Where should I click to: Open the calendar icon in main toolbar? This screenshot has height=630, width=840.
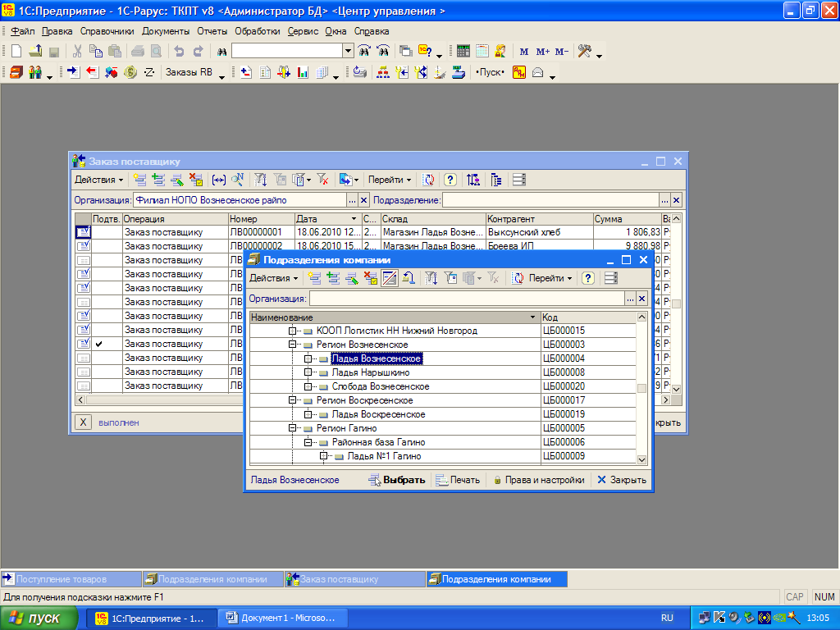click(482, 52)
